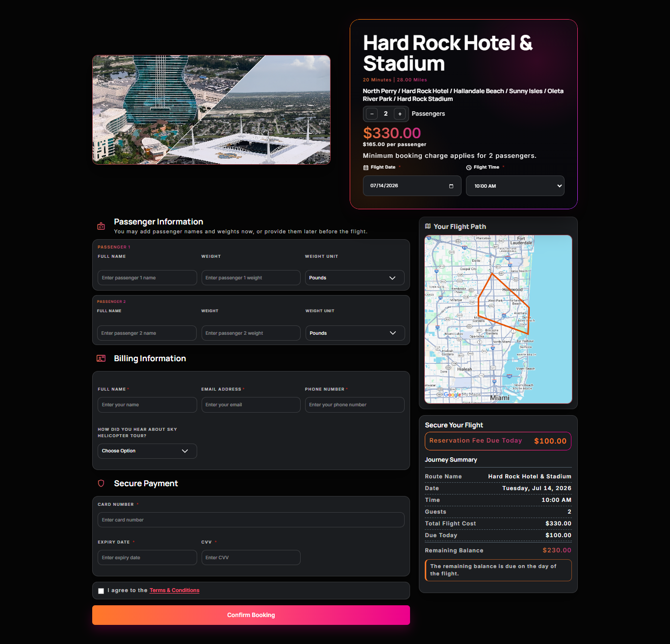Click the '20 Minutes | 28.00 Miles' text

[x=395, y=80]
